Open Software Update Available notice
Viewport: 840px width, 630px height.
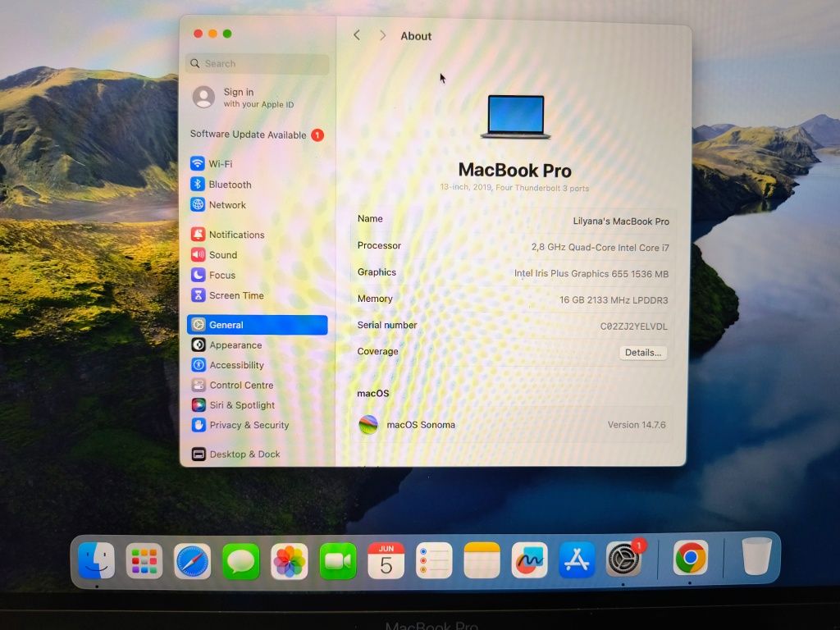click(x=257, y=135)
